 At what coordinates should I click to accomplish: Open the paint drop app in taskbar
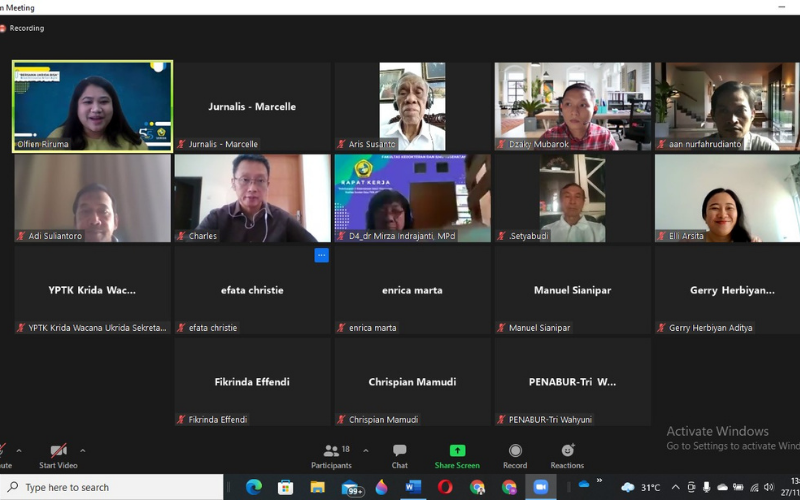coord(381,487)
